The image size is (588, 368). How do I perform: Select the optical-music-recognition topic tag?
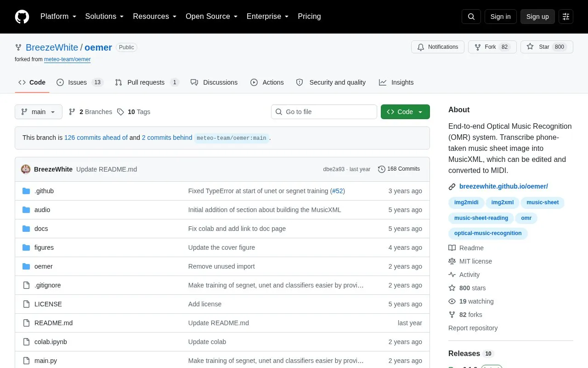click(x=488, y=233)
